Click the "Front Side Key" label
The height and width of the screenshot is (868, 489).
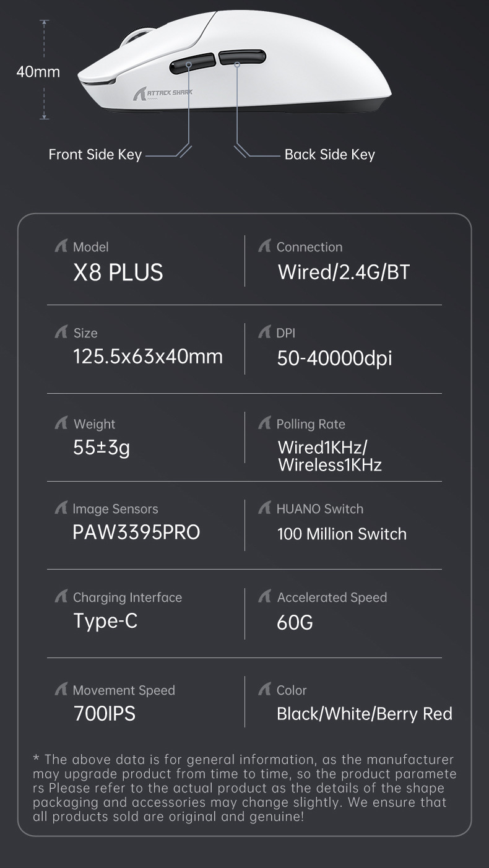pyautogui.click(x=95, y=155)
